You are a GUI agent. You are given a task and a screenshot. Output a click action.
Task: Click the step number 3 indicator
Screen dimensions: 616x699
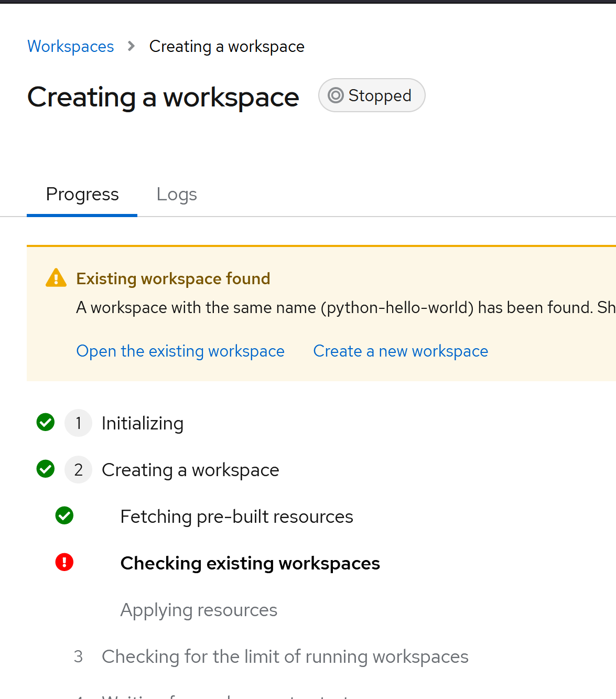point(78,657)
